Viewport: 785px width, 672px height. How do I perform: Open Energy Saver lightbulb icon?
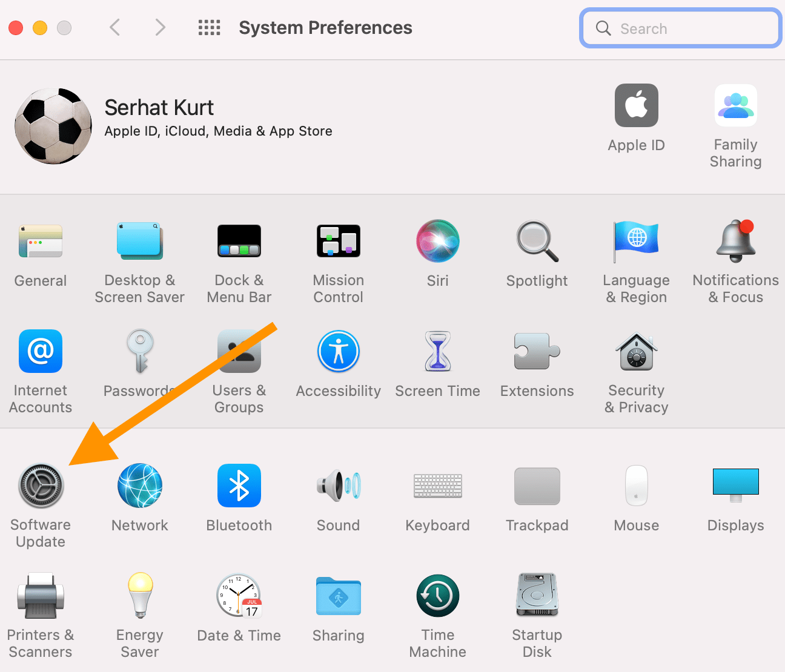point(140,596)
